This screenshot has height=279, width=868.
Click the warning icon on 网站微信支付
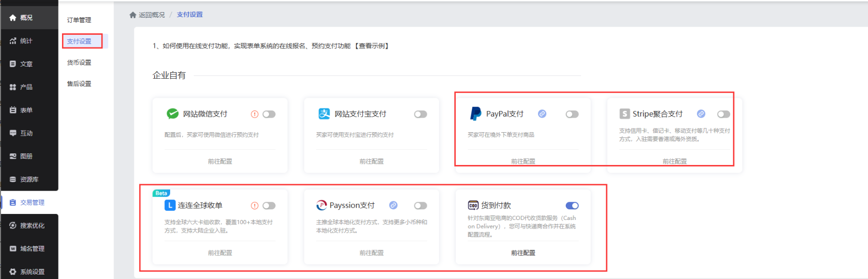coord(255,115)
